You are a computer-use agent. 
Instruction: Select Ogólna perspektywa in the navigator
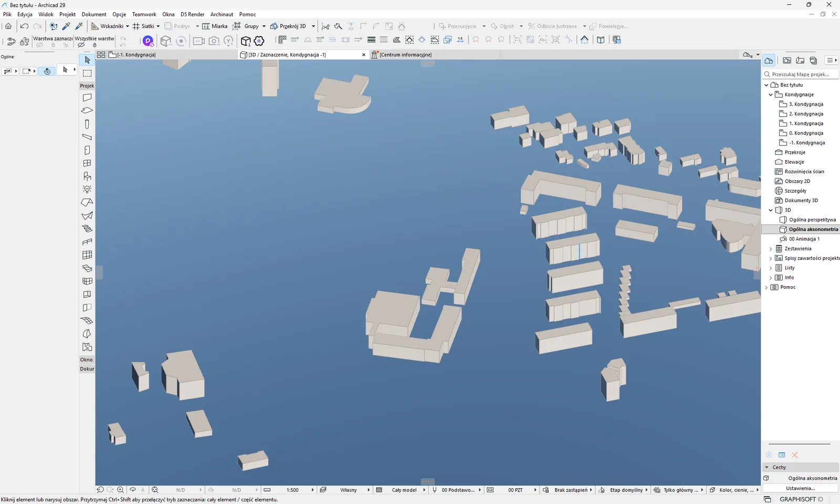[812, 220]
